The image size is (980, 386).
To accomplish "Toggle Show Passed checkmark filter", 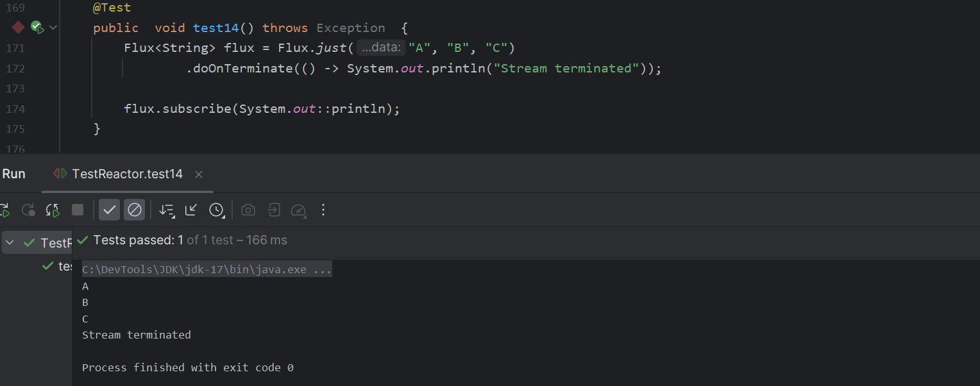I will click(x=110, y=210).
